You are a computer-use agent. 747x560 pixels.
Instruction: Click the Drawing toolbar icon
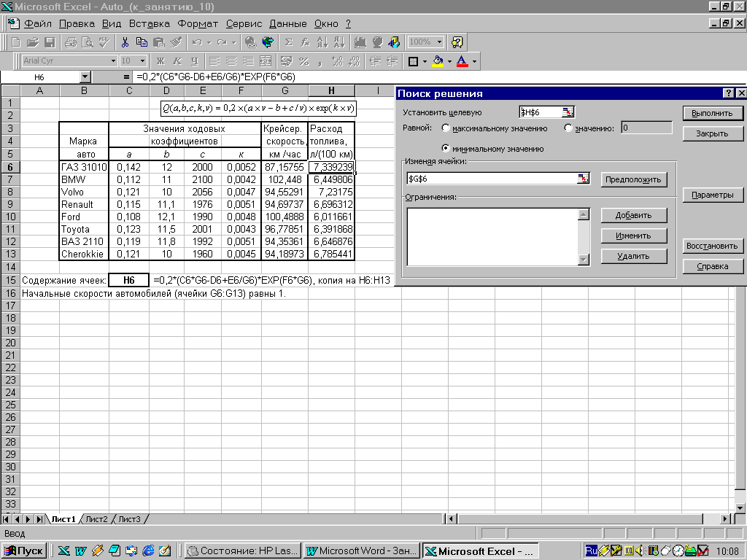394,42
